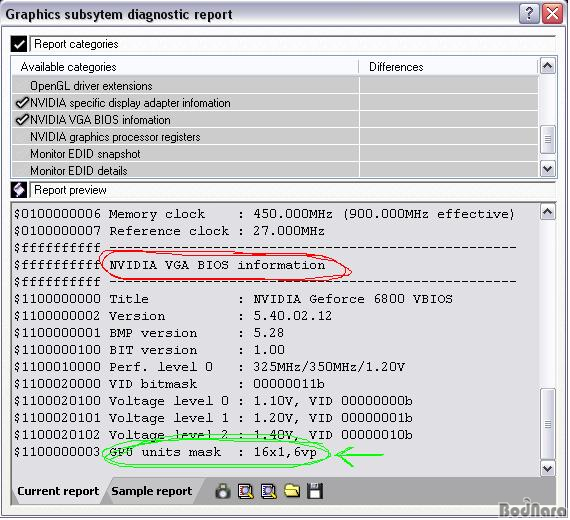Click the Reference clock 27.000MHz line
Viewport: 570px width, 520px height.
coord(169,231)
